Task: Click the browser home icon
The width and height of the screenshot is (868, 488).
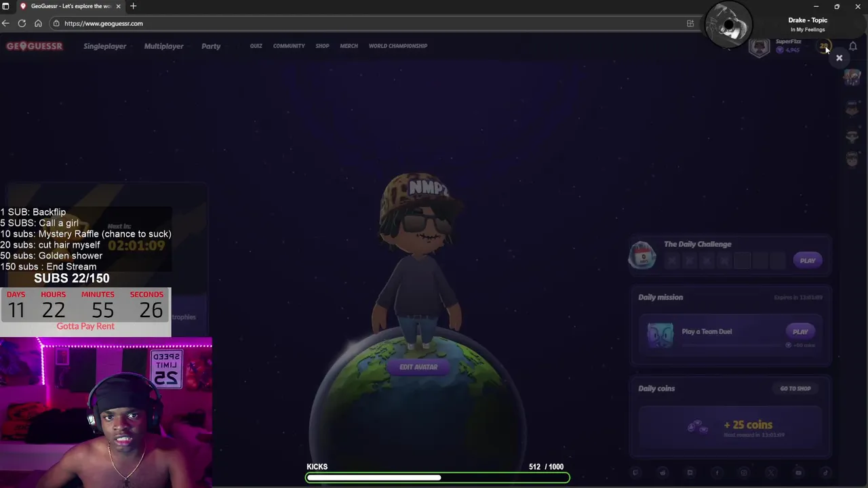Action: point(38,23)
